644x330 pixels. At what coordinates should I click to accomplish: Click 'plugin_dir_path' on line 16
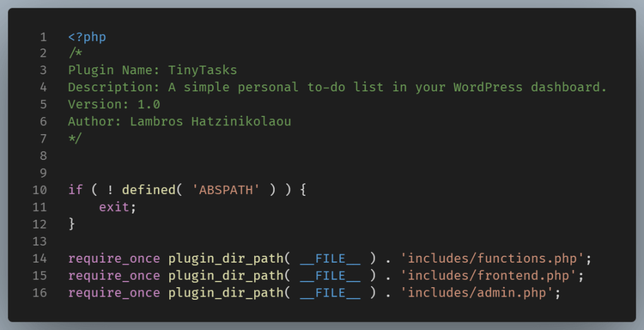click(x=226, y=293)
